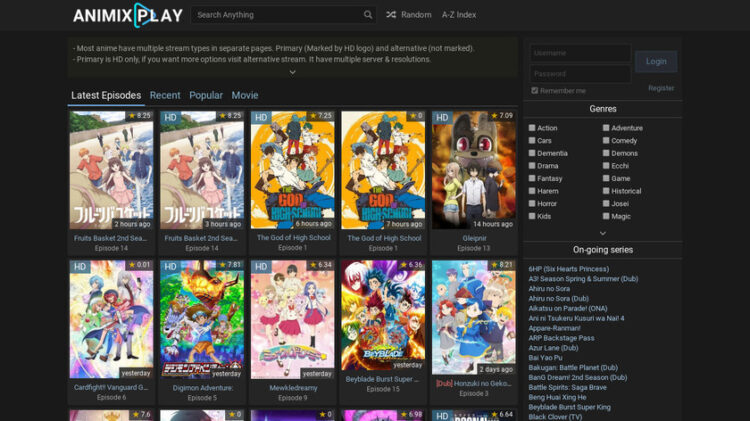The width and height of the screenshot is (750, 421).
Task: Open Azur Lane (Dub) series link
Action: coord(553,348)
